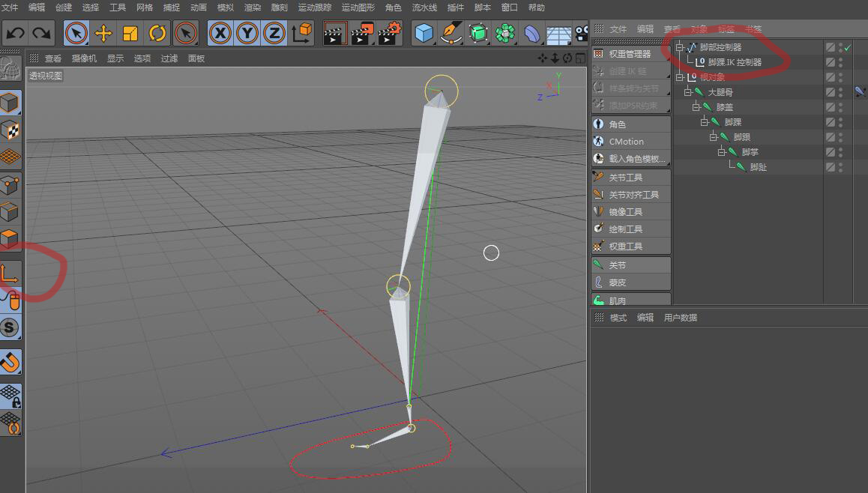This screenshot has width=868, height=493.
Task: Click the 角色 character button
Action: click(x=630, y=124)
